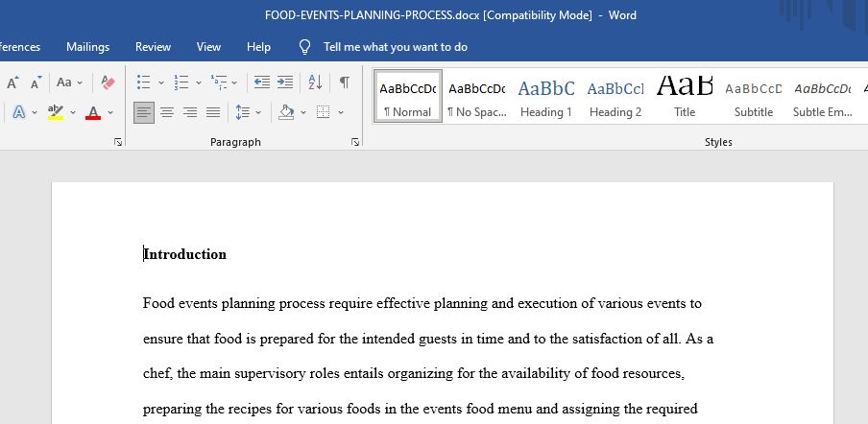Click the Bullets list icon
This screenshot has height=424, width=868.
tap(143, 82)
